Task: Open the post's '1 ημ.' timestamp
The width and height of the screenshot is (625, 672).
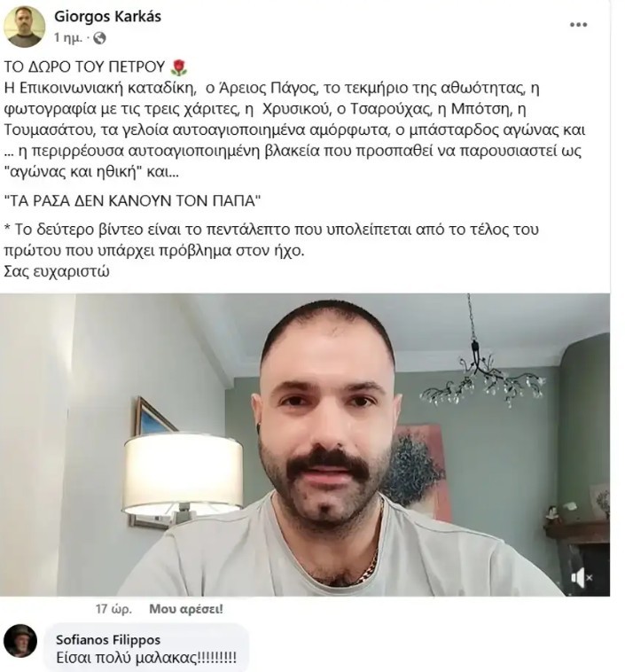Action: pos(67,38)
